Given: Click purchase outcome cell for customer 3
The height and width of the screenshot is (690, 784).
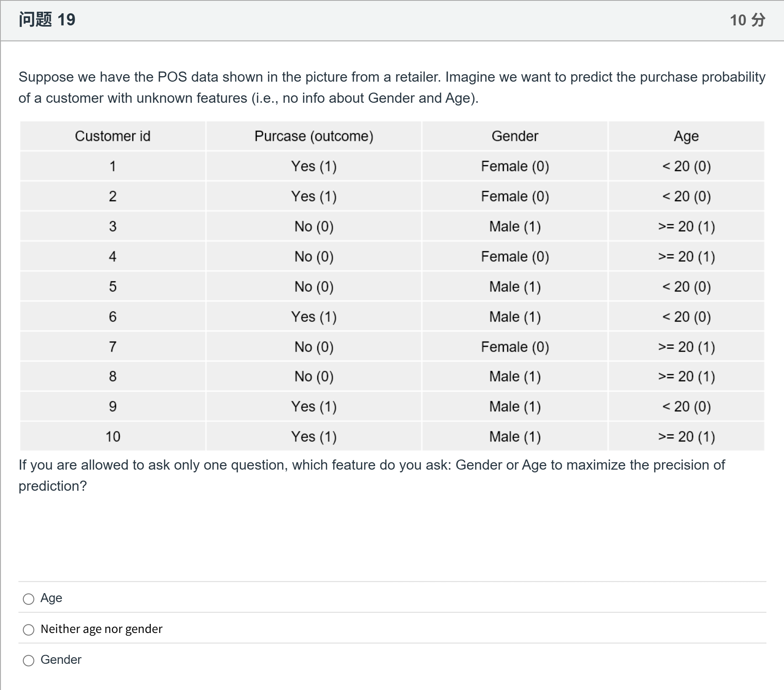Looking at the screenshot, I should (314, 226).
